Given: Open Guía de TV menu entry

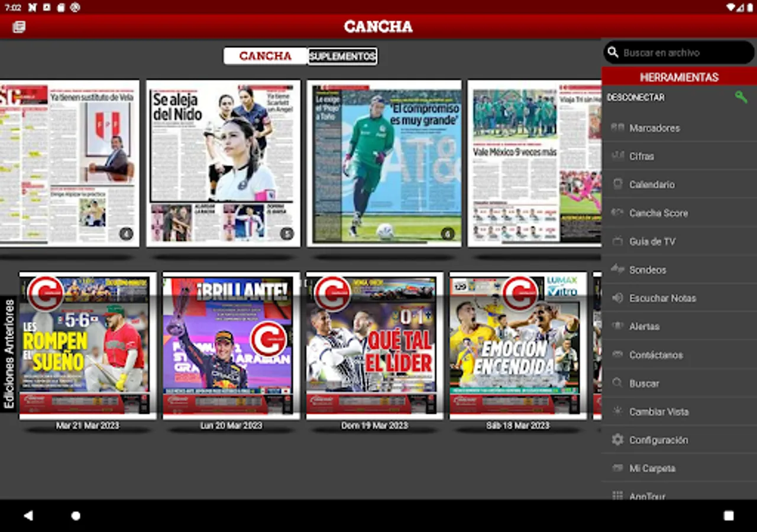Looking at the screenshot, I should click(679, 241).
